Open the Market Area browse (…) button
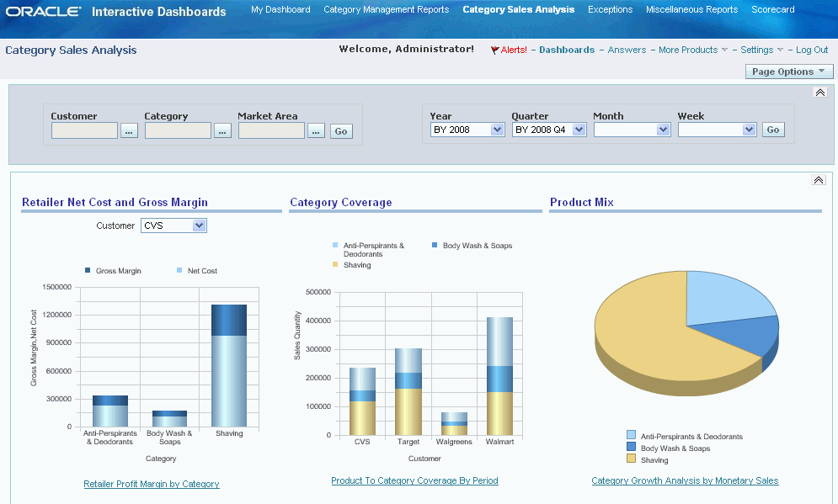Image resolution: width=838 pixels, height=504 pixels. pos(316,130)
